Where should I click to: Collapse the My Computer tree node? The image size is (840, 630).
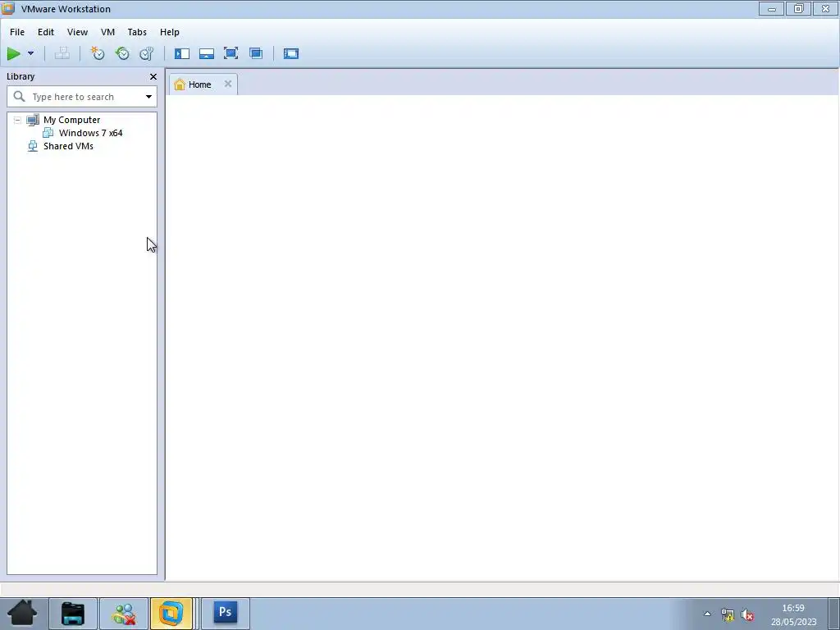(18, 120)
